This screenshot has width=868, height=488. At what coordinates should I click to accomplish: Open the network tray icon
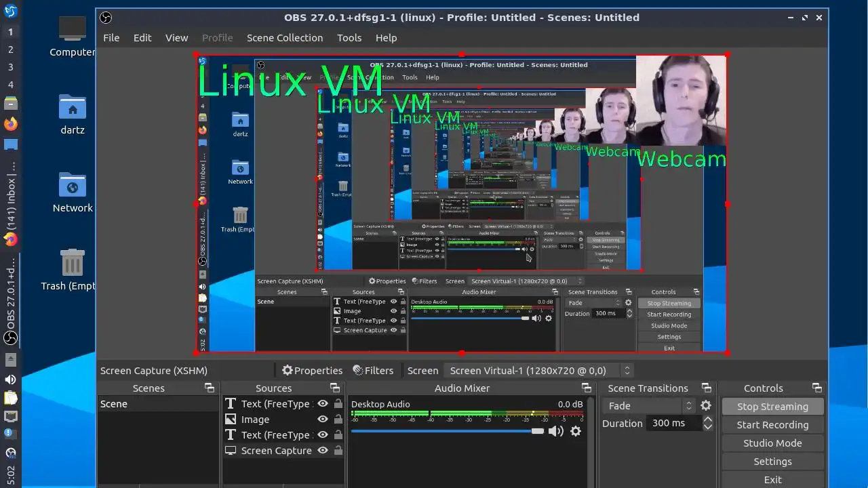pos(10,416)
